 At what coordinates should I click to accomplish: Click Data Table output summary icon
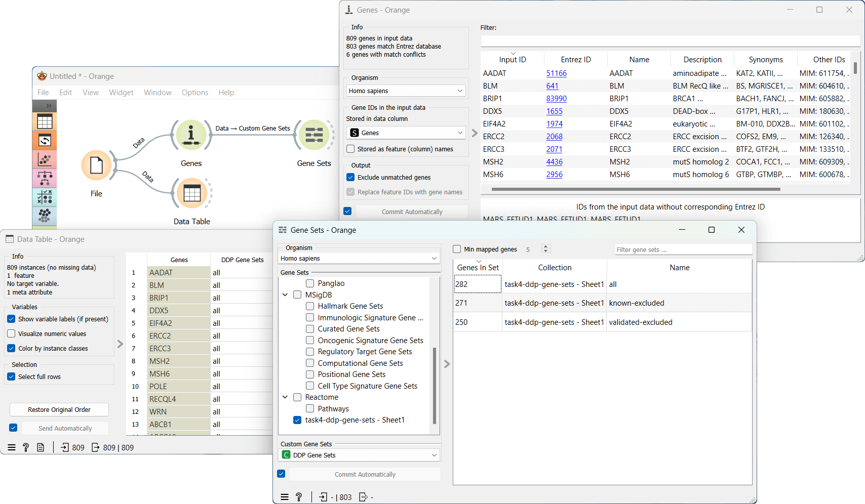point(95,447)
